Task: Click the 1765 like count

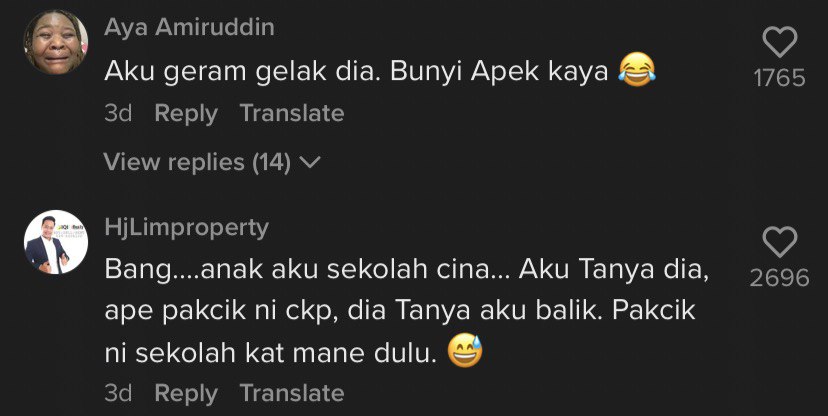Action: click(x=780, y=78)
